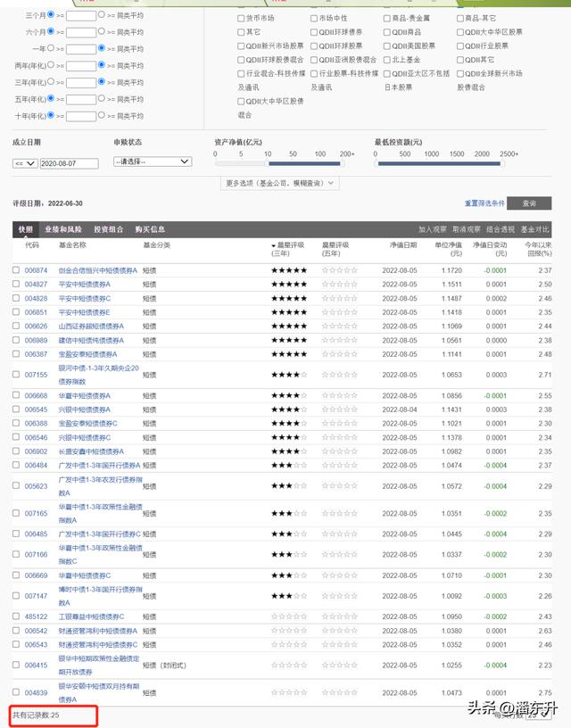Click fund code 007147
This screenshot has height=728, width=571.
36,596
